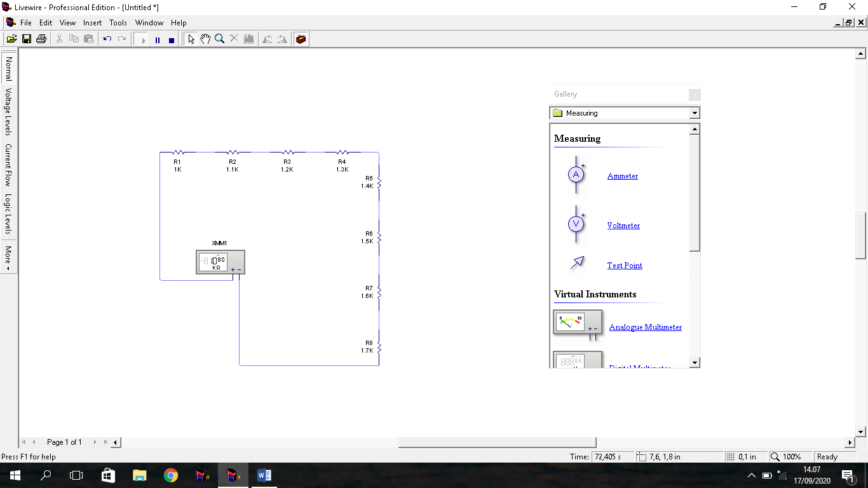Click the Copy toolbar icon
The width and height of the screenshot is (868, 488).
[x=74, y=39]
